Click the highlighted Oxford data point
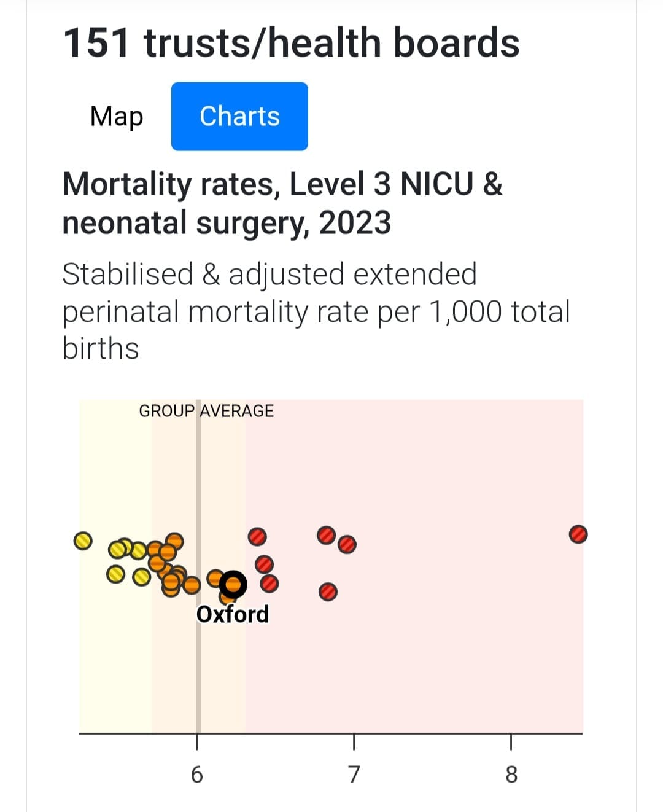The width and height of the screenshot is (663, 812). coord(233,584)
